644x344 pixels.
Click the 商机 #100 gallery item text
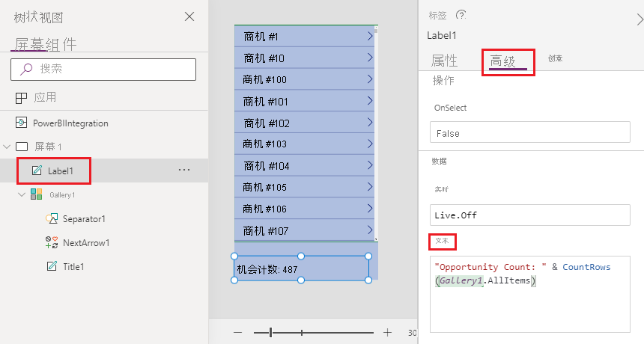point(265,79)
